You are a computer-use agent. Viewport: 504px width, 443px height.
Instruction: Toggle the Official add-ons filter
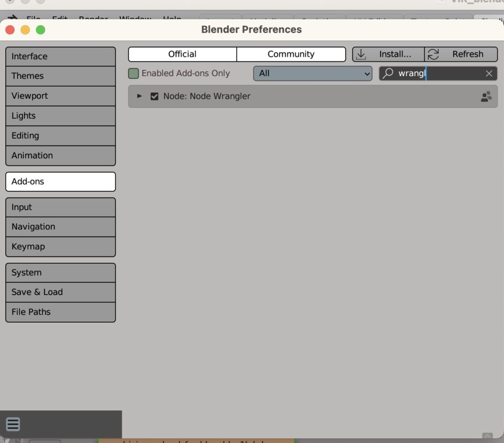pyautogui.click(x=182, y=54)
